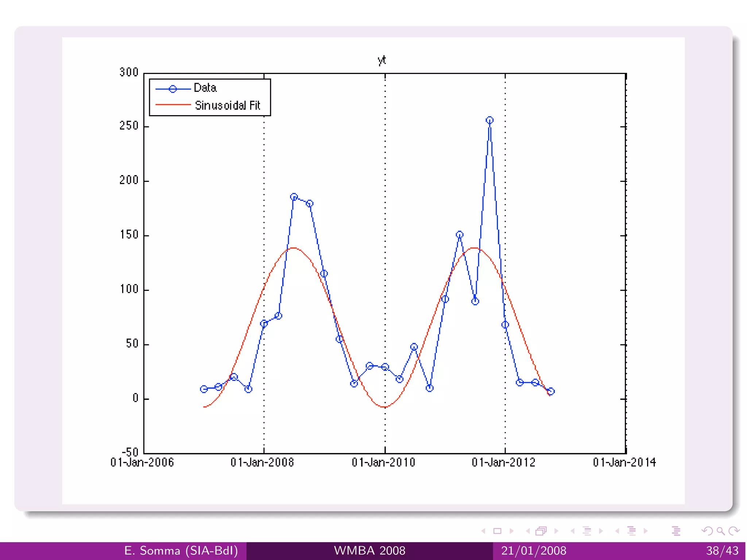Click the search magnifier icon

[x=720, y=531]
